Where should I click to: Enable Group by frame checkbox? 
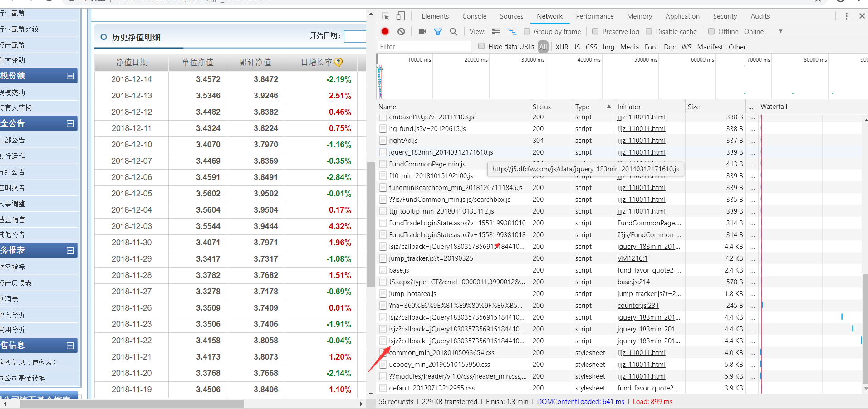[x=527, y=31]
